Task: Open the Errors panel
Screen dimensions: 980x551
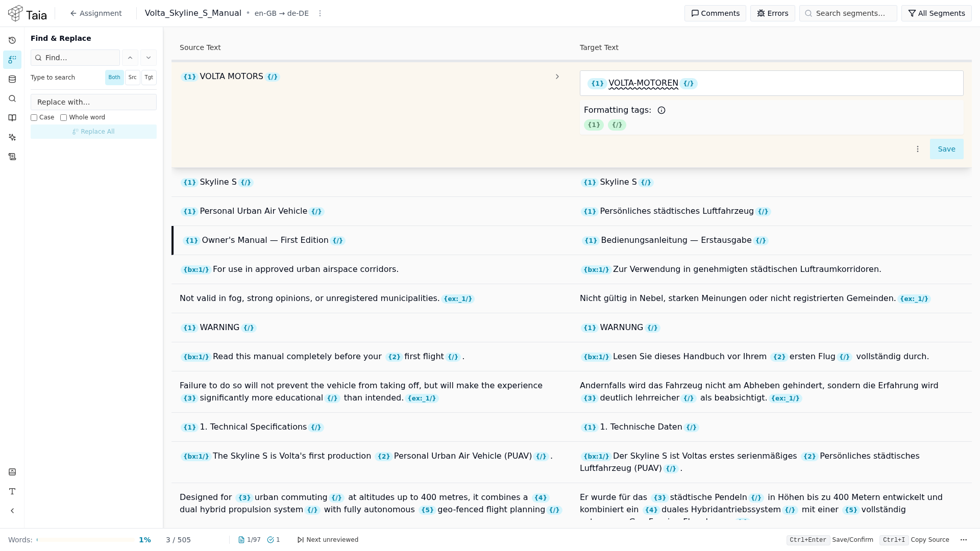Action: (773, 13)
